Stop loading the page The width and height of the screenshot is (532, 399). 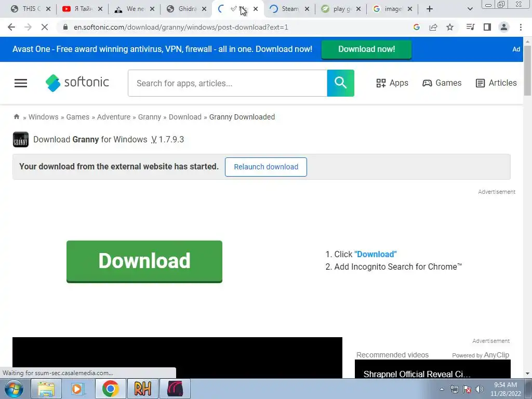(x=45, y=27)
